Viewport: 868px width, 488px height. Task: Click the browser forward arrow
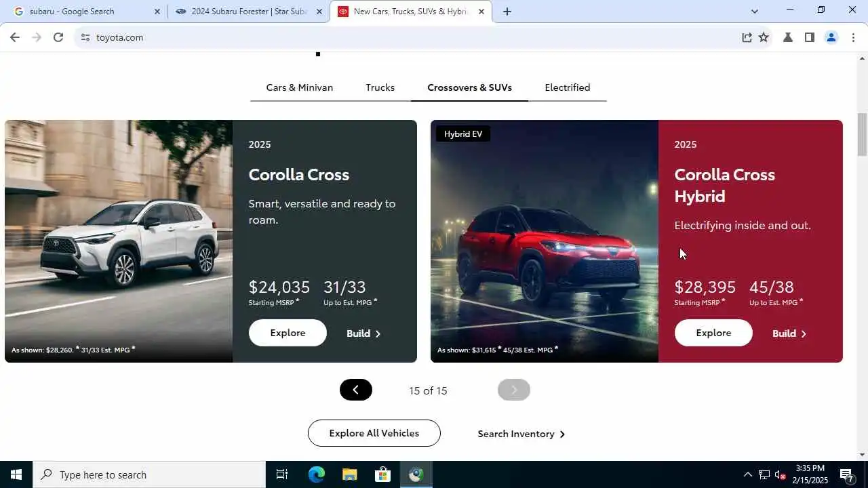[x=37, y=37]
